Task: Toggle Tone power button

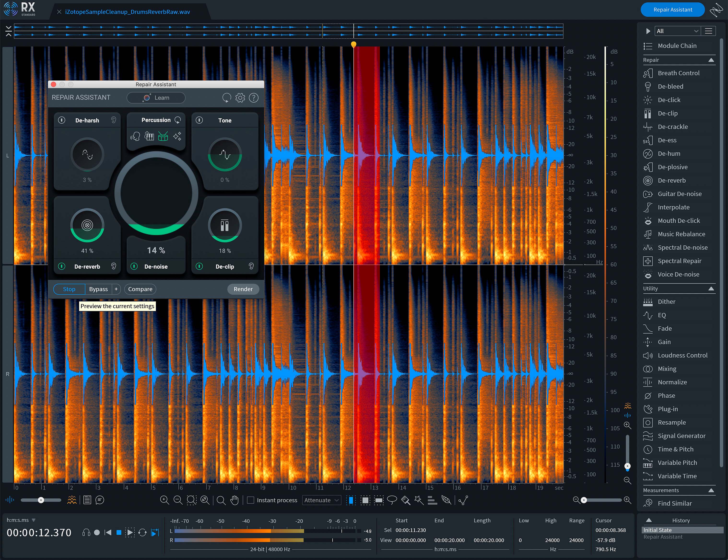Action: (199, 120)
